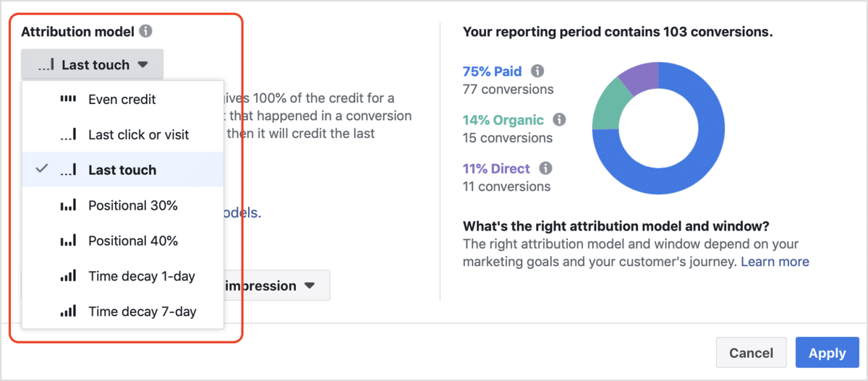Click the arrow on the Last touch button
The width and height of the screenshot is (868, 381).
(x=143, y=64)
